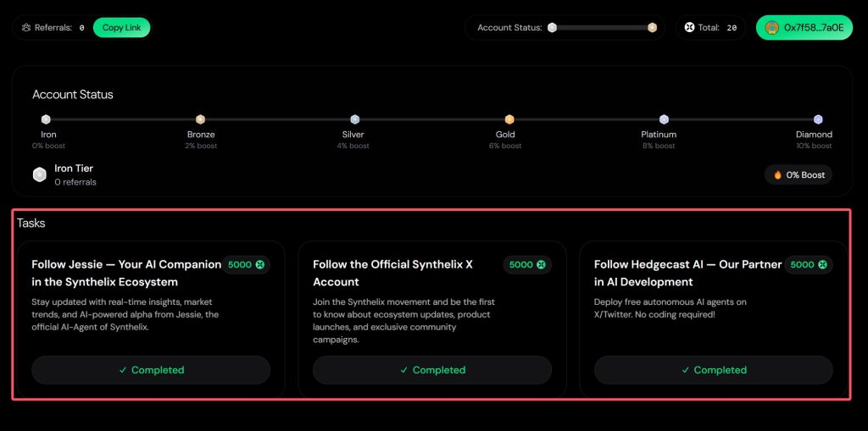This screenshot has height=431, width=868.
Task: Click the '10% boost' text under Diamond
Action: coord(814,146)
